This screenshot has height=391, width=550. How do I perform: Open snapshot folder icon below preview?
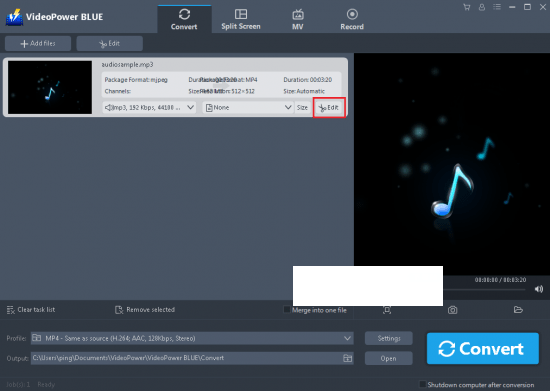(x=518, y=310)
